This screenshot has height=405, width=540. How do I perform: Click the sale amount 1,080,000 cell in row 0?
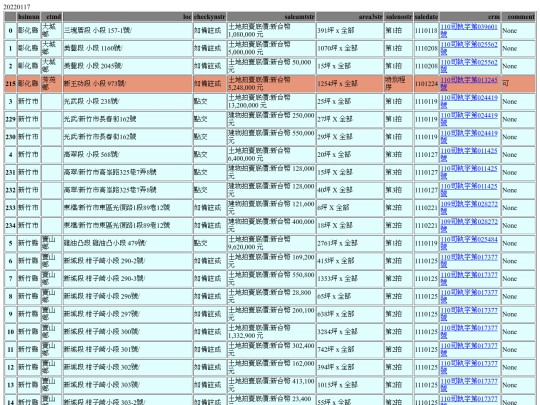click(271, 30)
